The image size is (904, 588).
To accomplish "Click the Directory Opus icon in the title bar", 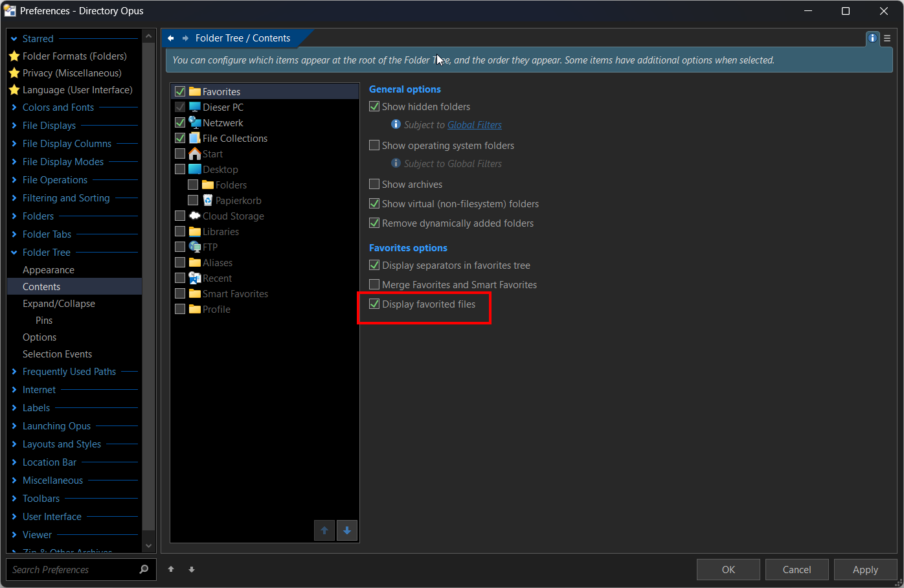I will point(10,11).
